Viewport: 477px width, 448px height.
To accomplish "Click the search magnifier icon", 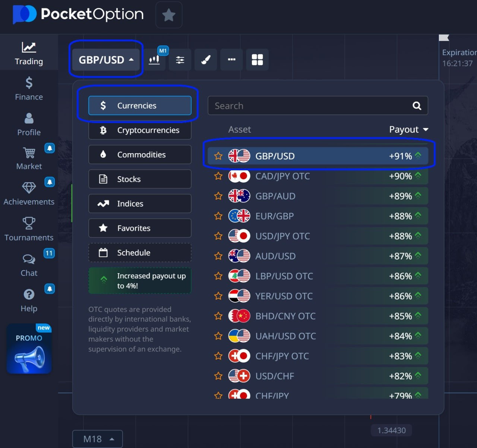I will 417,106.
